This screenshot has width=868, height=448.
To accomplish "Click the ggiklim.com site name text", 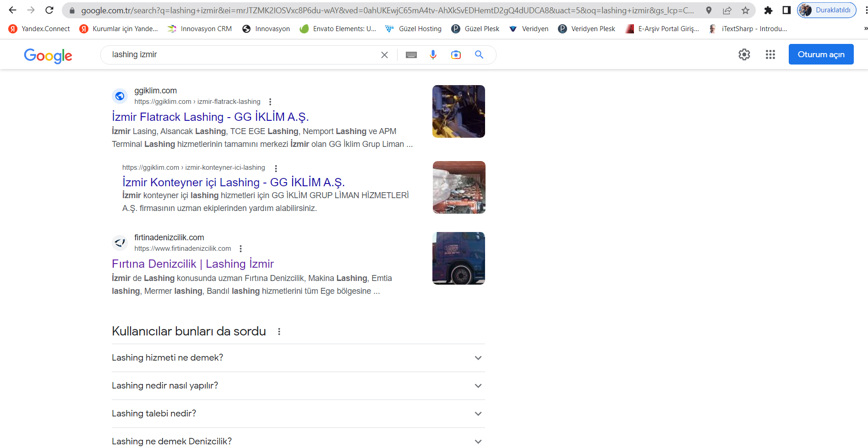I will [155, 91].
